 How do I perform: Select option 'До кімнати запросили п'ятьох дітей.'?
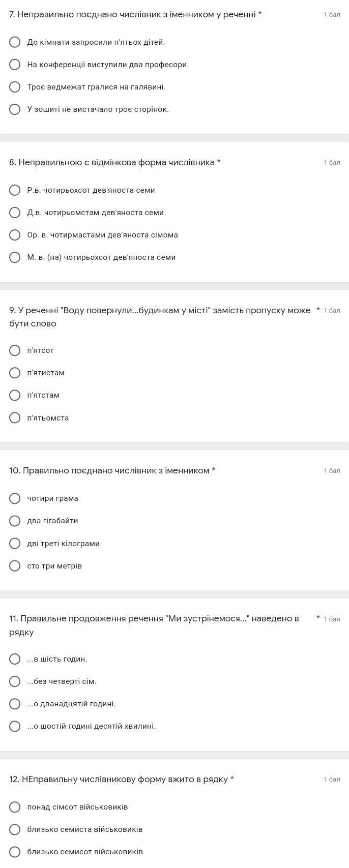click(15, 42)
